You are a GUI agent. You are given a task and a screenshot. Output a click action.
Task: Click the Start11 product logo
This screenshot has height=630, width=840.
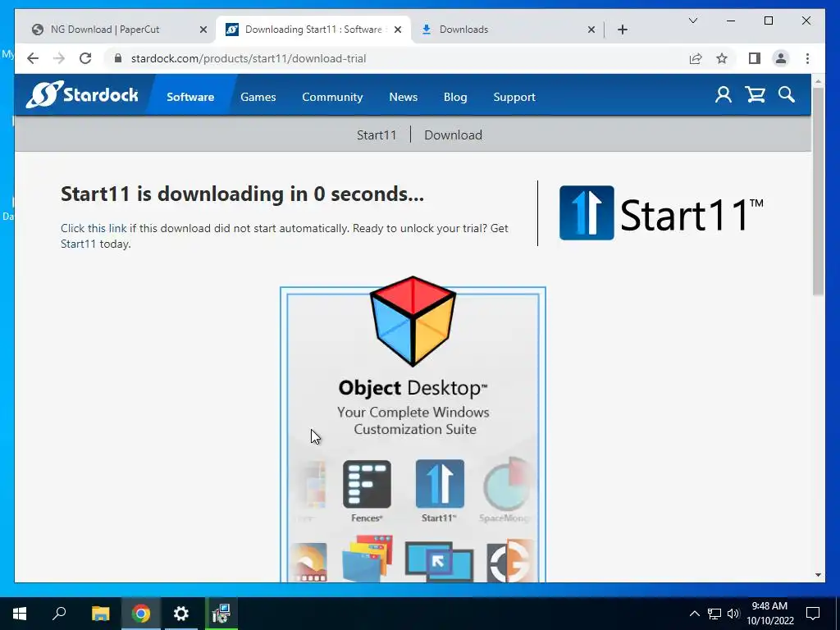[x=661, y=213]
